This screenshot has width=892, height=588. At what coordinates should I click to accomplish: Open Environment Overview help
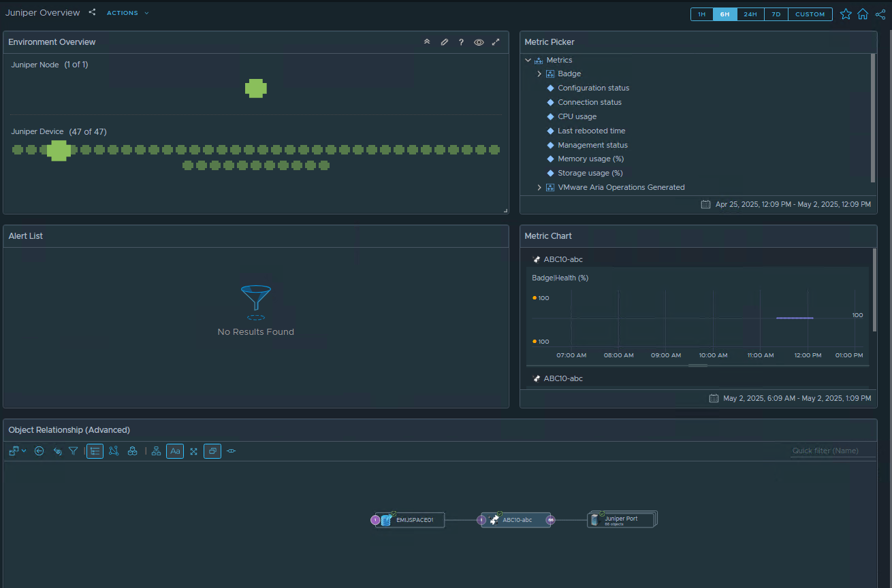(461, 42)
